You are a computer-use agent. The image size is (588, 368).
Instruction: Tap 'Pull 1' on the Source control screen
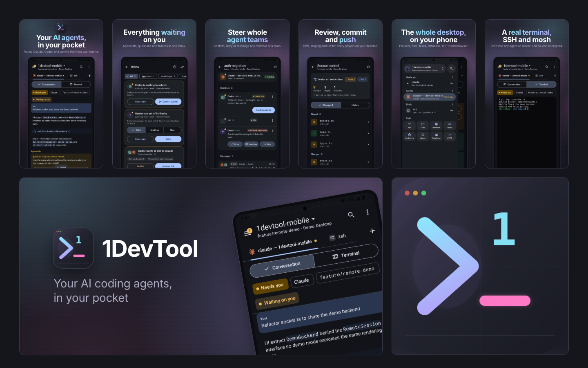363,79
